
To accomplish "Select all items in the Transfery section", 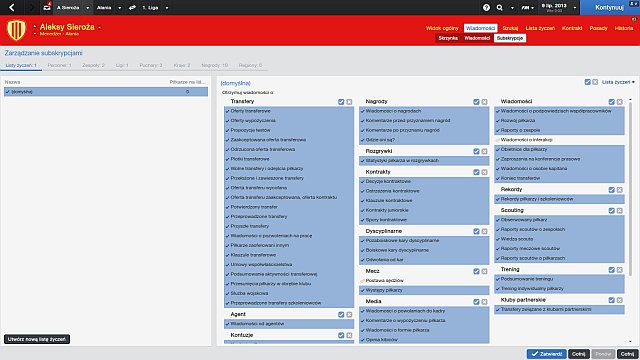I will click(341, 102).
